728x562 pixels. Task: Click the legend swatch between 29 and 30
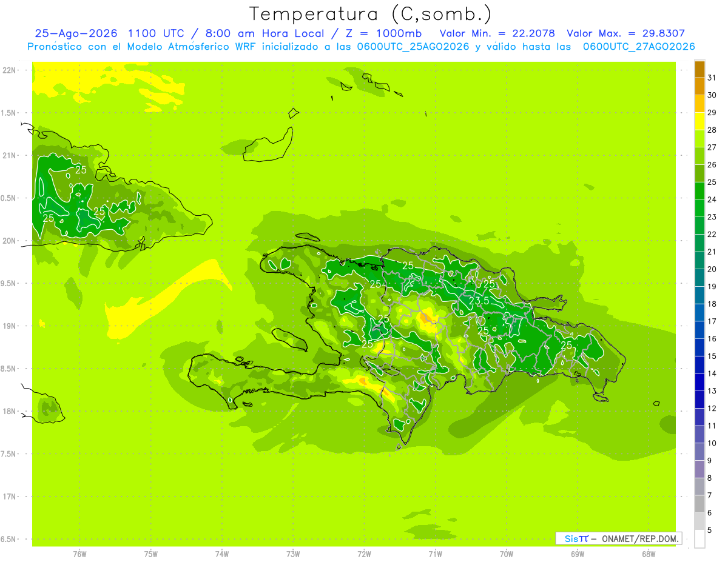click(x=699, y=104)
